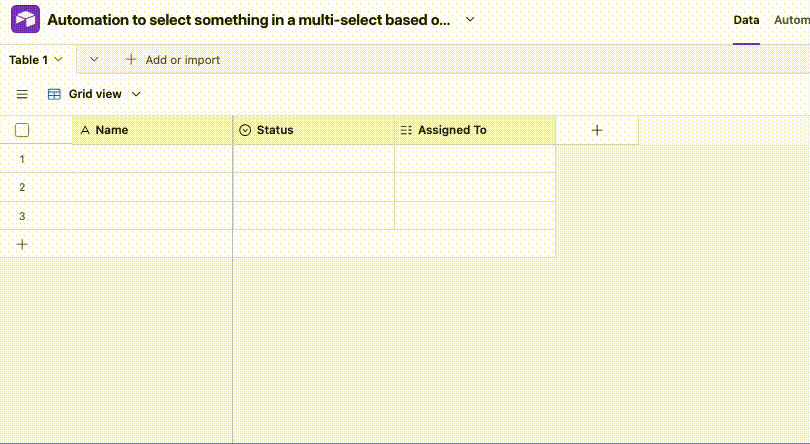
Task: Click the Assigned To multi-select icon
Action: coord(406,130)
